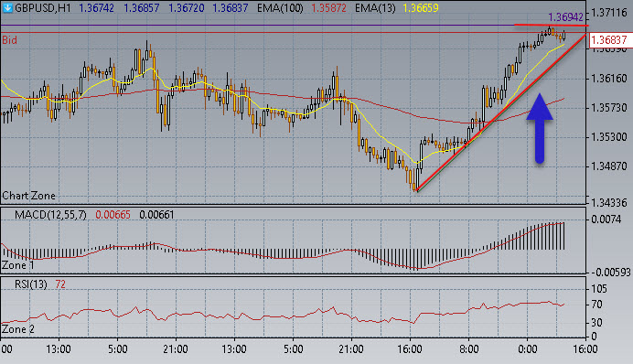
Task: Click the Bid line label
Action: click(10, 40)
